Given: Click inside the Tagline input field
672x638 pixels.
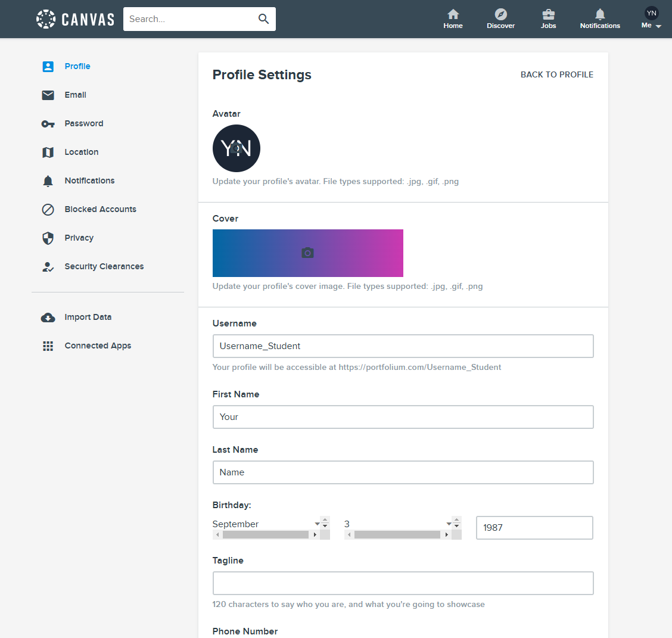Looking at the screenshot, I should 403,583.
